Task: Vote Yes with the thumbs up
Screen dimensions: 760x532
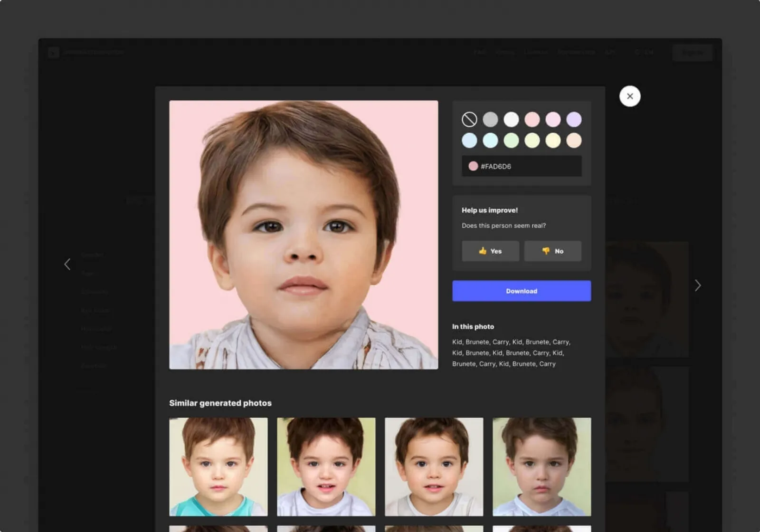Action: coord(491,251)
